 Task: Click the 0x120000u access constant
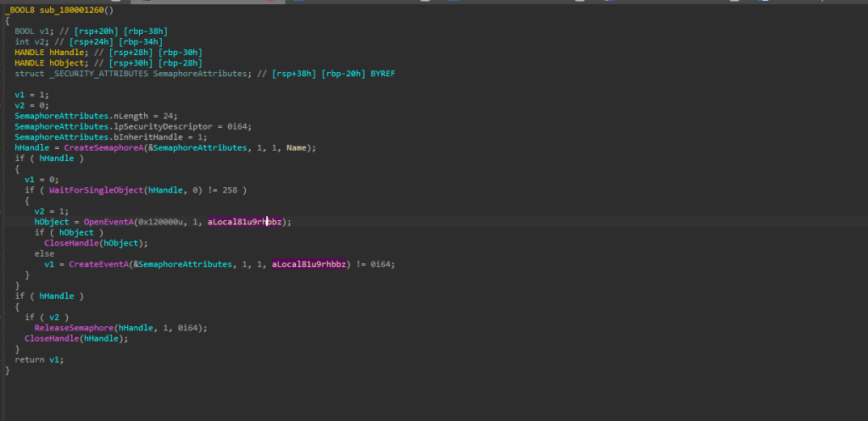[x=160, y=222]
